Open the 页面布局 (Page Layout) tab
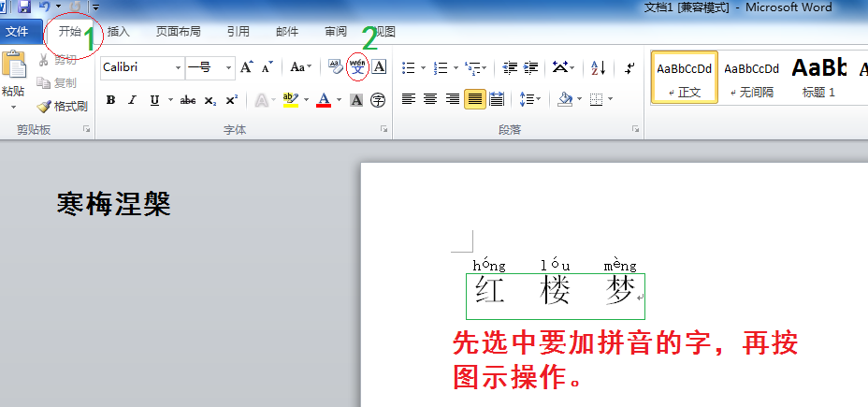 (178, 32)
